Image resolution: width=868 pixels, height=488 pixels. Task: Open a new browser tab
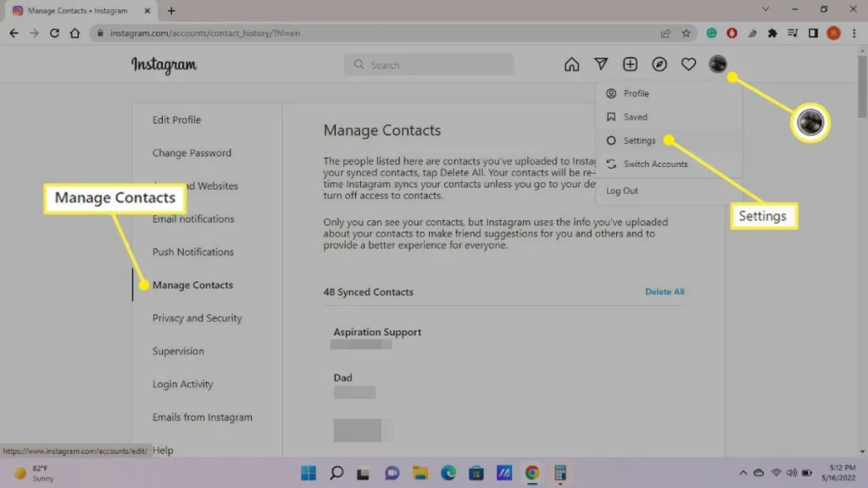[x=171, y=11]
